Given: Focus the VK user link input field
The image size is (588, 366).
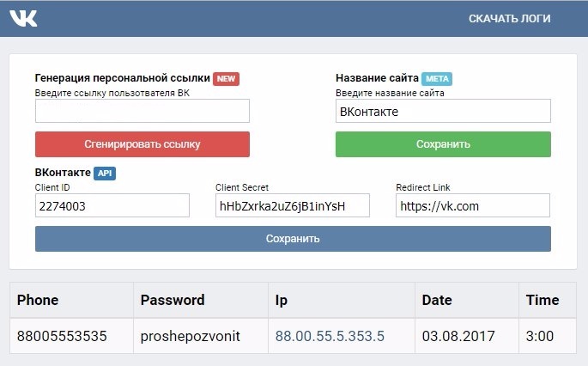Looking at the screenshot, I should (x=142, y=111).
